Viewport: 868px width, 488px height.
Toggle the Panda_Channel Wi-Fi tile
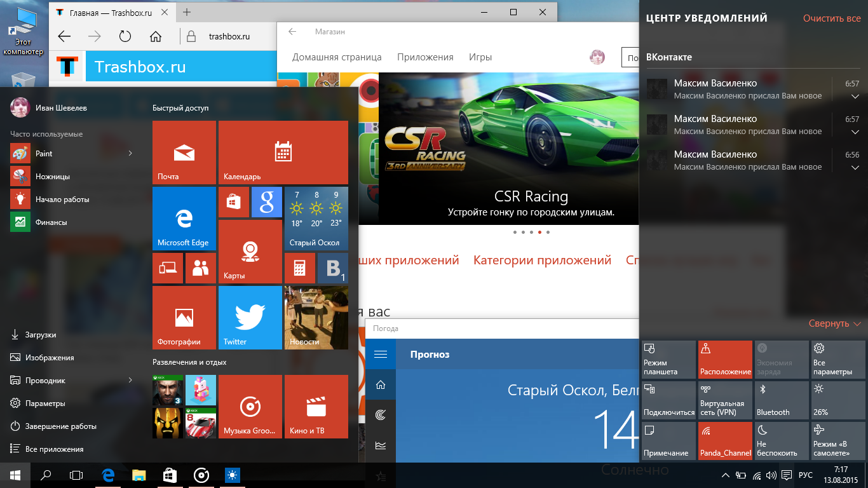point(726,440)
